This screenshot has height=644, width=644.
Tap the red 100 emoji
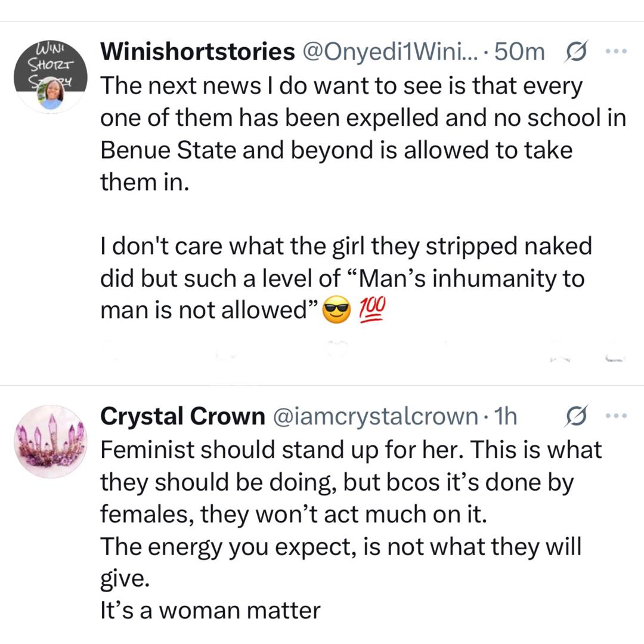click(373, 310)
